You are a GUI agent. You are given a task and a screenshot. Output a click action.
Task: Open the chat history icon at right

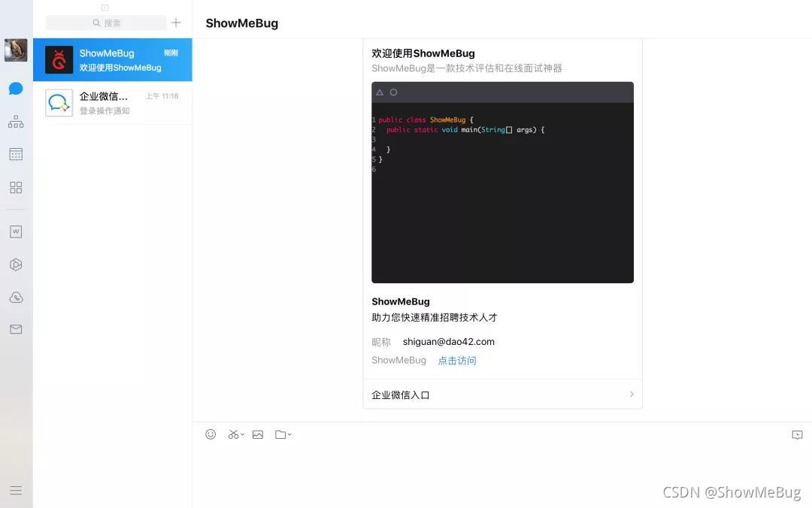pos(798,435)
